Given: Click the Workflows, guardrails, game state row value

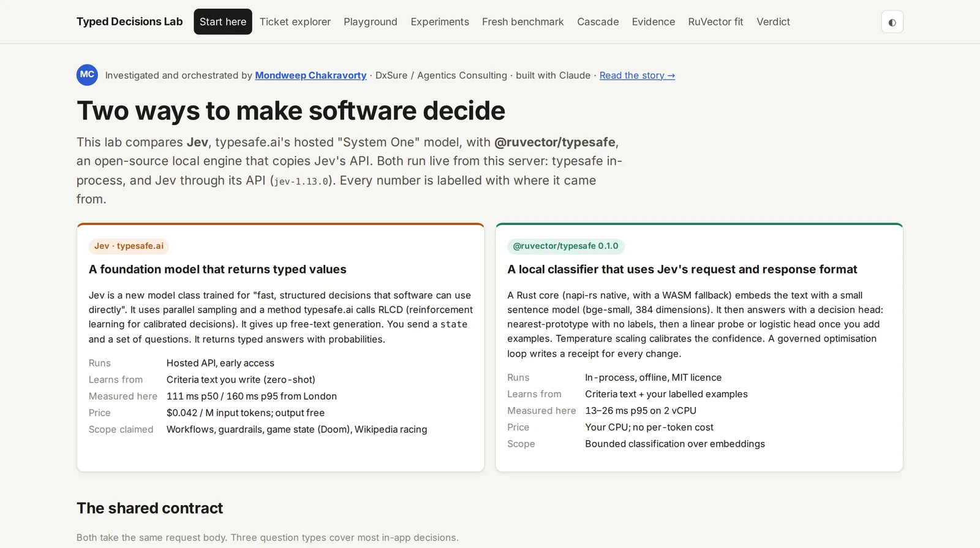Looking at the screenshot, I should [297, 429].
